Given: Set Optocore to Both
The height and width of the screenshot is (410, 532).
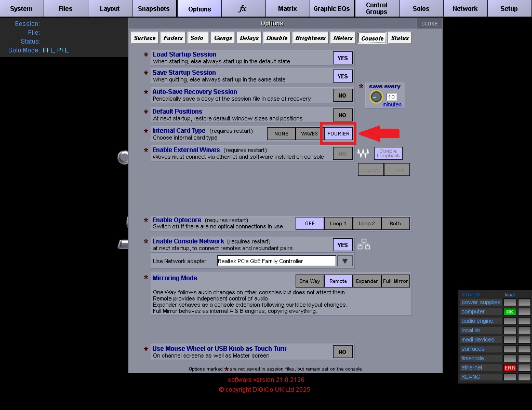Looking at the screenshot, I should click(395, 223).
